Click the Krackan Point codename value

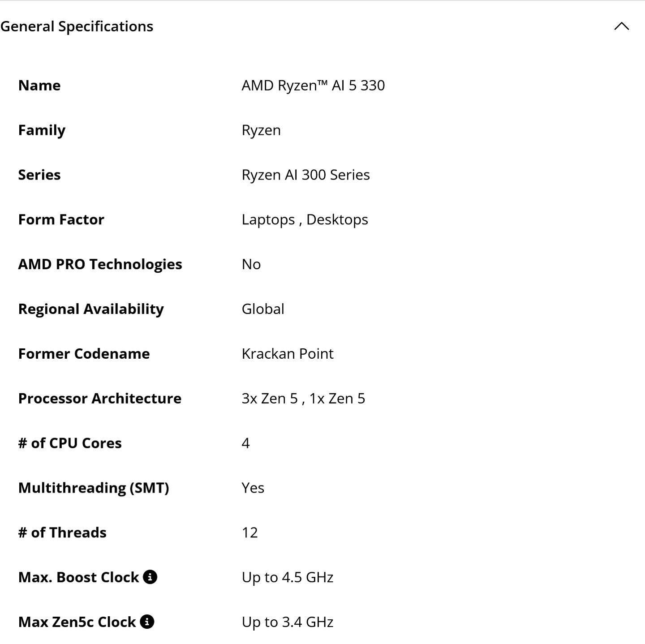288,354
